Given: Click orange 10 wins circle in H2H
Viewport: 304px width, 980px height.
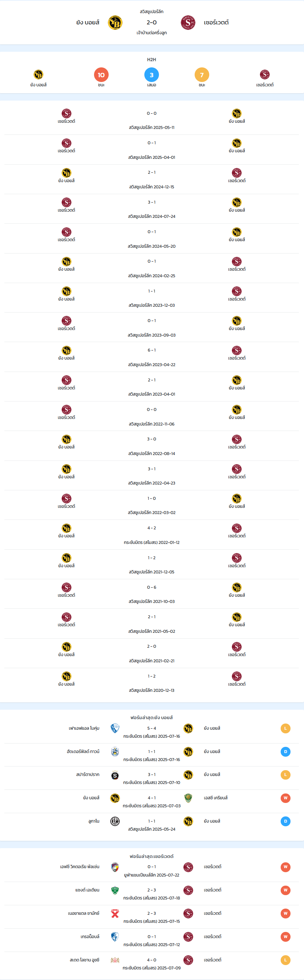Looking at the screenshot, I should point(101,75).
